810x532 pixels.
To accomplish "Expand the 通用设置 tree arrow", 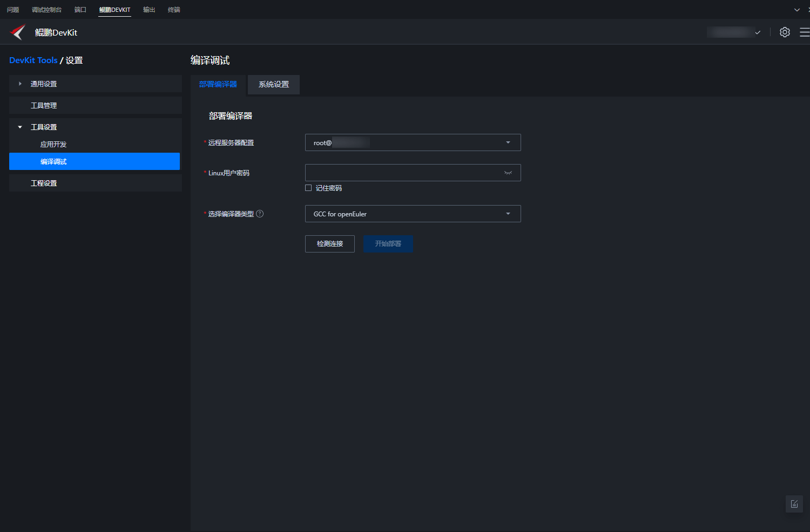I will (20, 84).
